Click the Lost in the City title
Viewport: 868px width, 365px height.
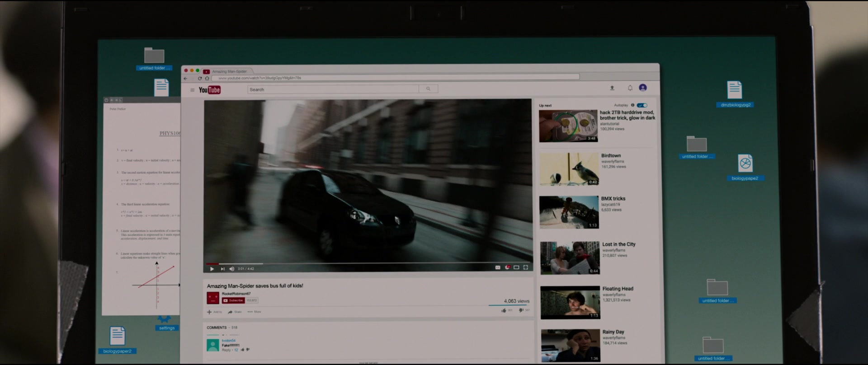point(618,244)
